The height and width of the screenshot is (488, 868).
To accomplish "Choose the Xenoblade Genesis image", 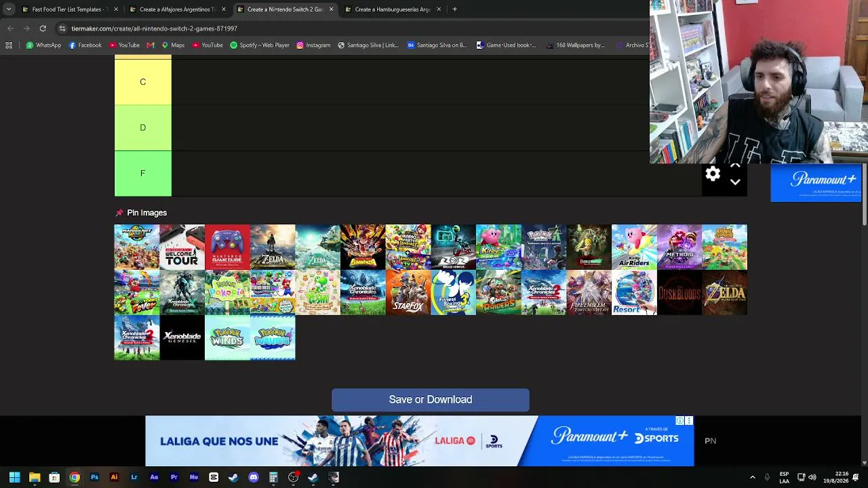I will point(182,338).
